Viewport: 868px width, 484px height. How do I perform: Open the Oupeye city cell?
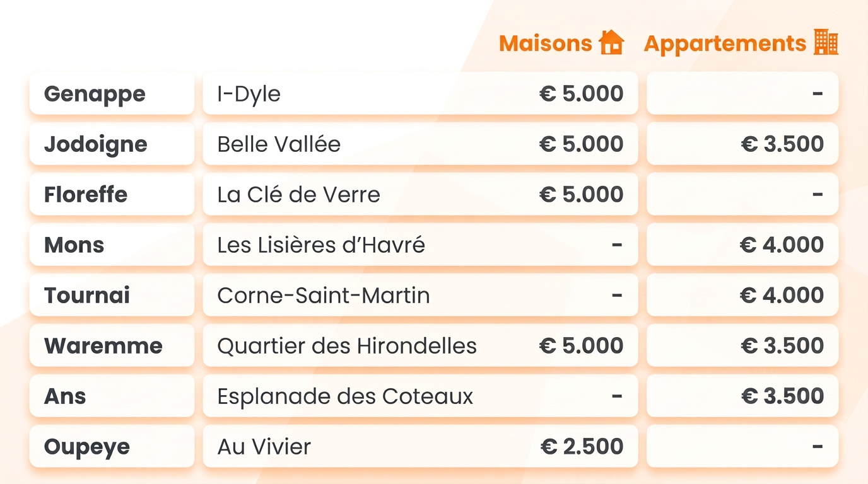point(112,446)
